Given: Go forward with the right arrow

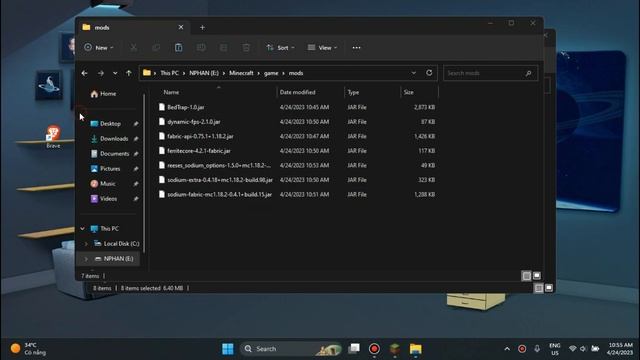Looking at the screenshot, I should 100,73.
